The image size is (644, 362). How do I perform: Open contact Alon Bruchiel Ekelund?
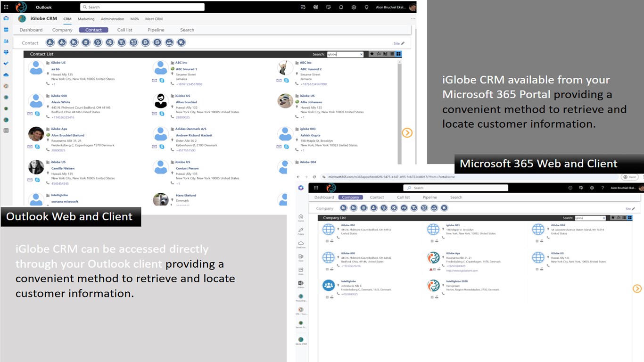(x=68, y=135)
